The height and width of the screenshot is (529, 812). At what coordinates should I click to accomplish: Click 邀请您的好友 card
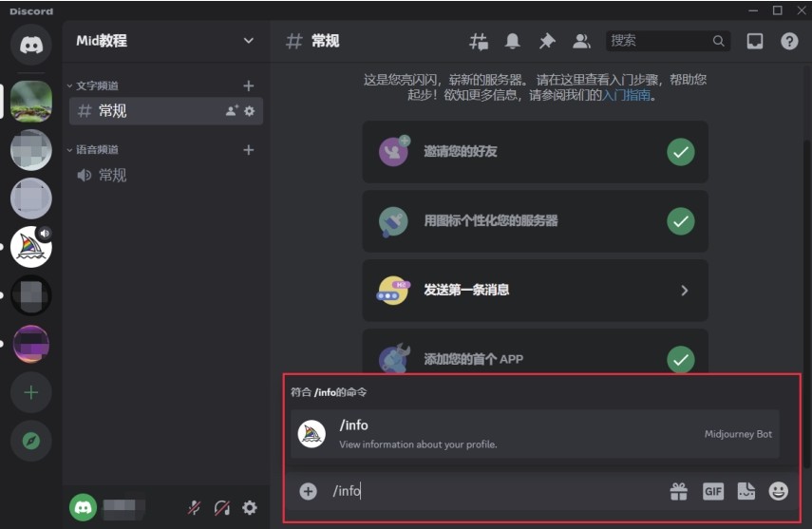point(535,152)
